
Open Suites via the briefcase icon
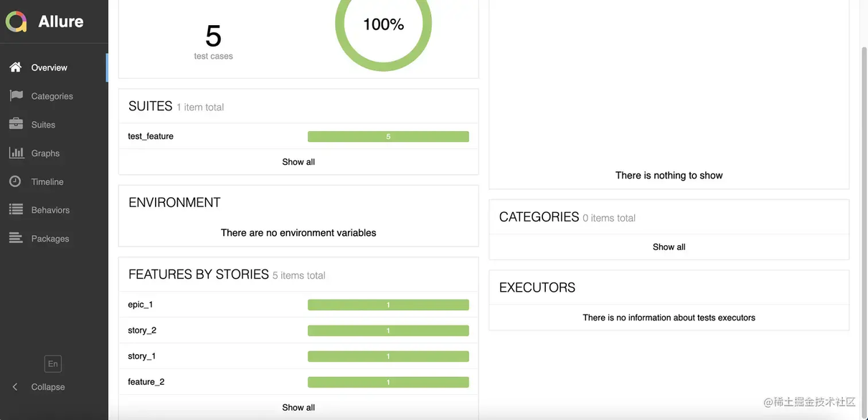(x=16, y=124)
